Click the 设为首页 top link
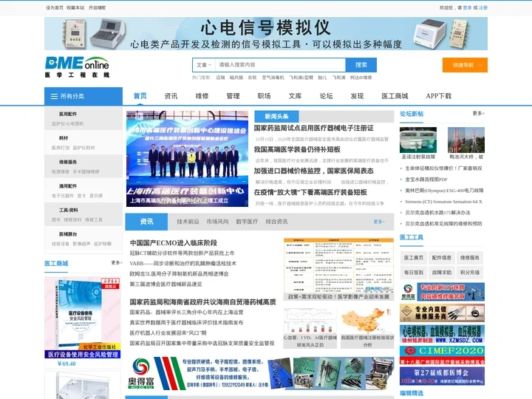The height and width of the screenshot is (399, 532). 55,7
